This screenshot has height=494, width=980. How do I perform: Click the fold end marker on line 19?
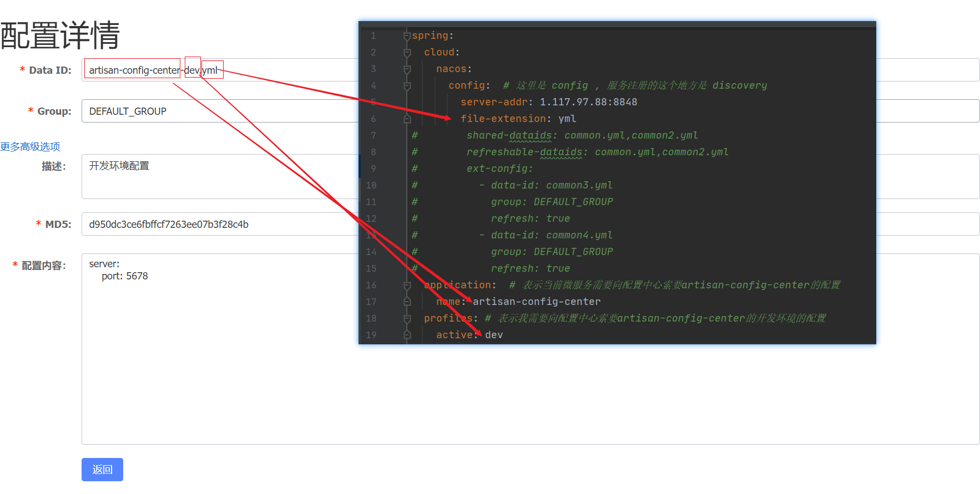tap(407, 335)
